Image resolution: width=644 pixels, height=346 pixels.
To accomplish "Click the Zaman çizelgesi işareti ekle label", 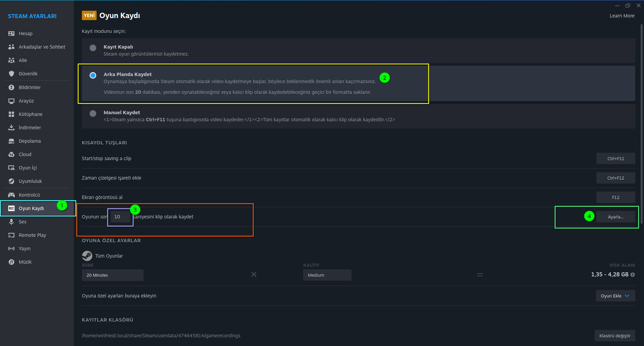I will (111, 178).
